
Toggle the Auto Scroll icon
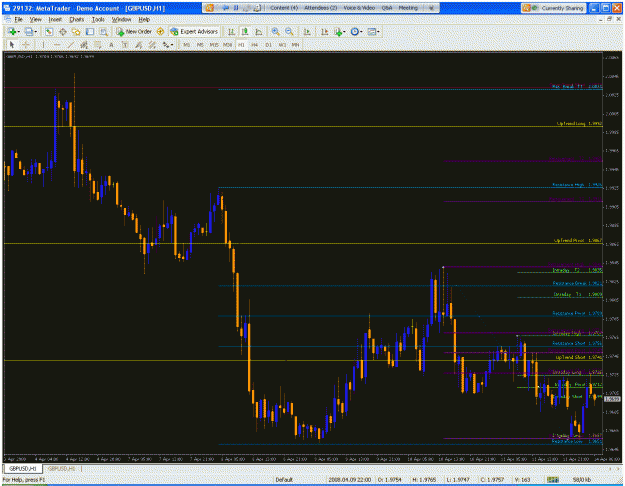point(307,31)
